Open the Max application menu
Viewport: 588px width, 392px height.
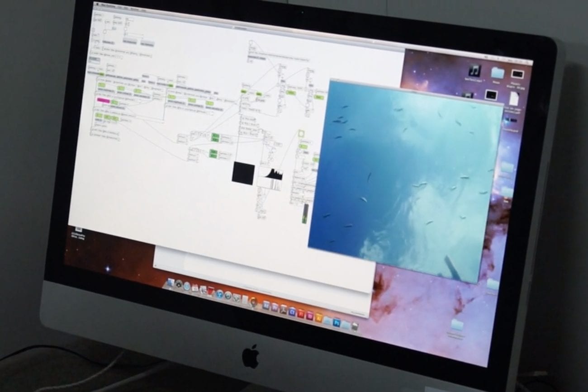tap(107, 6)
